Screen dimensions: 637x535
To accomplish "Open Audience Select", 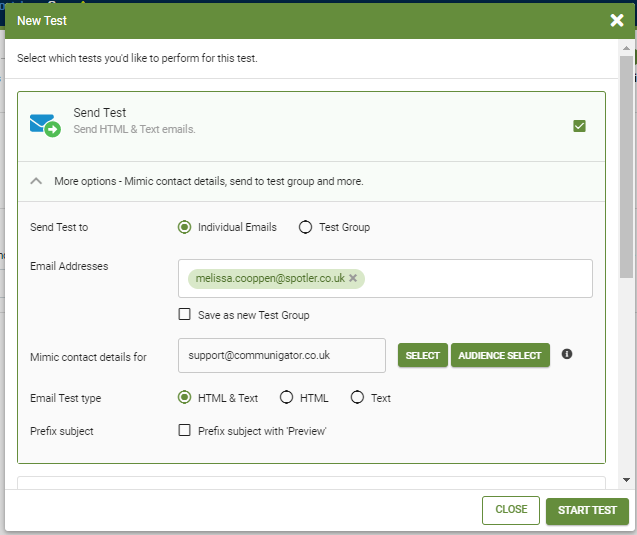I will [500, 355].
